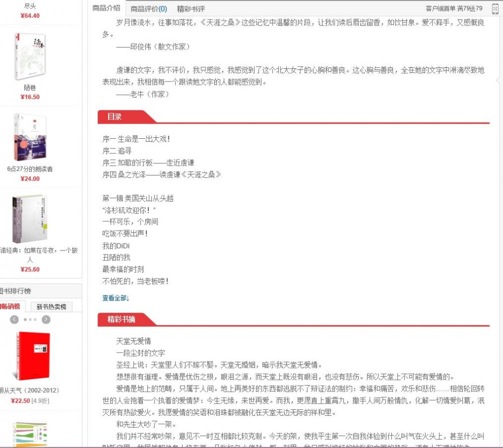Select the first carousel pagination dot

pyautogui.click(x=25, y=319)
